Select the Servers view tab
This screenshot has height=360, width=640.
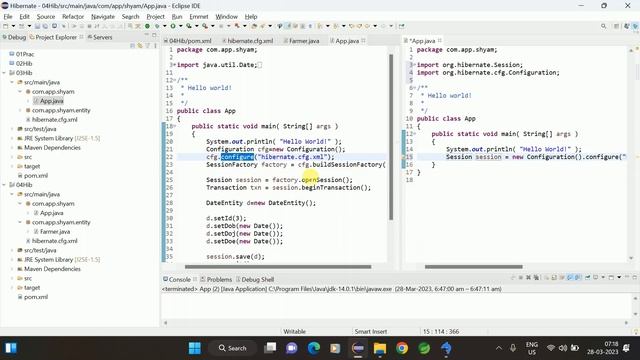coord(100,37)
